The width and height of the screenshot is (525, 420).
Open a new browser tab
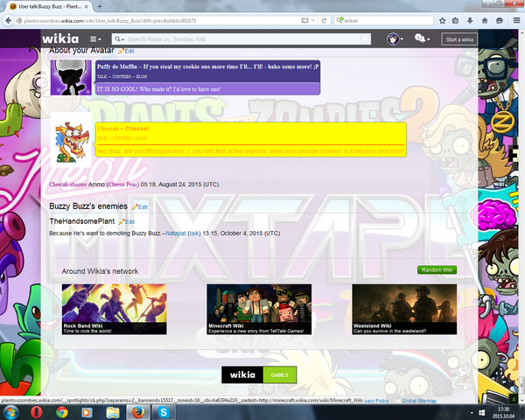point(100,6)
